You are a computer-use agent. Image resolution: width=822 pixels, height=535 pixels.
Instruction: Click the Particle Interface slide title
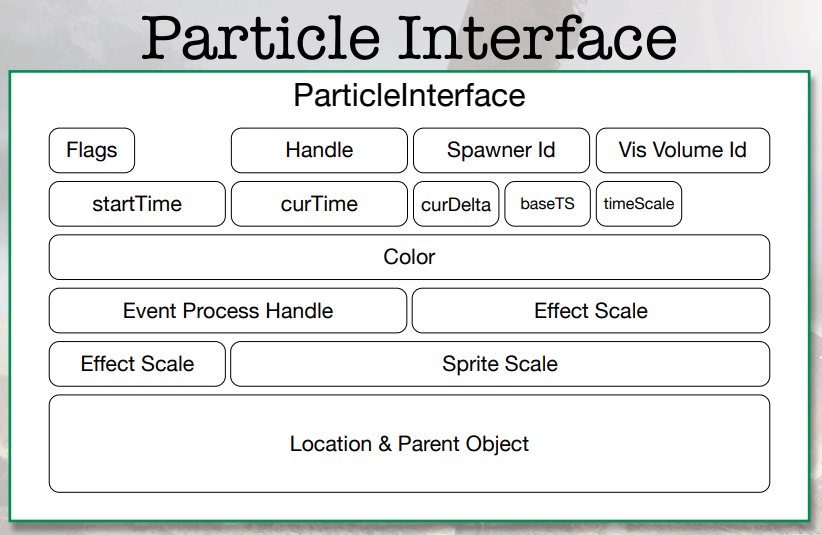[x=409, y=38]
